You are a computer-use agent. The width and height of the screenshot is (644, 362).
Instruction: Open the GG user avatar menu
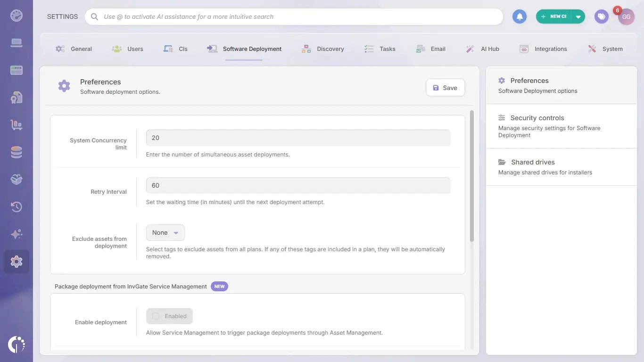627,17
